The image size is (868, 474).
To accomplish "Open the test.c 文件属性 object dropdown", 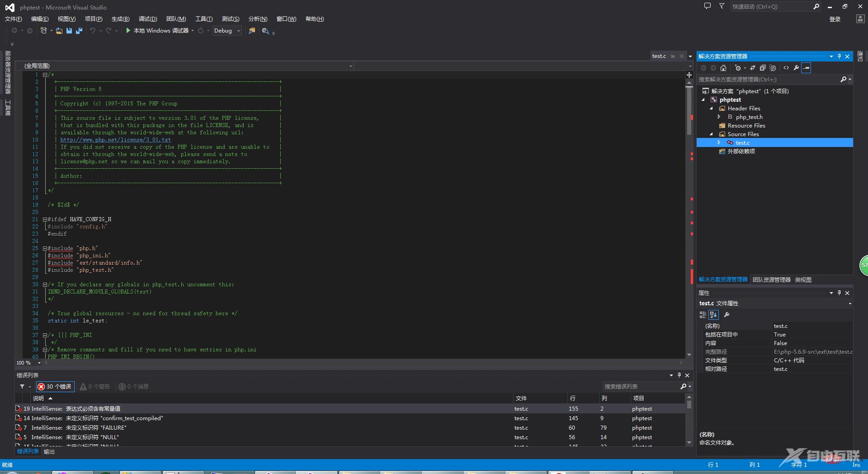I will click(x=850, y=303).
